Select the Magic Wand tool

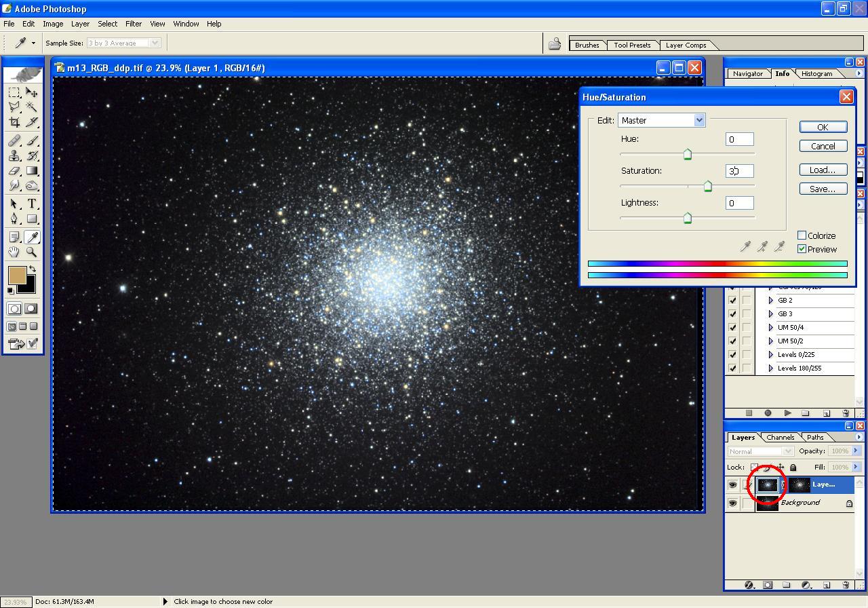(32, 107)
